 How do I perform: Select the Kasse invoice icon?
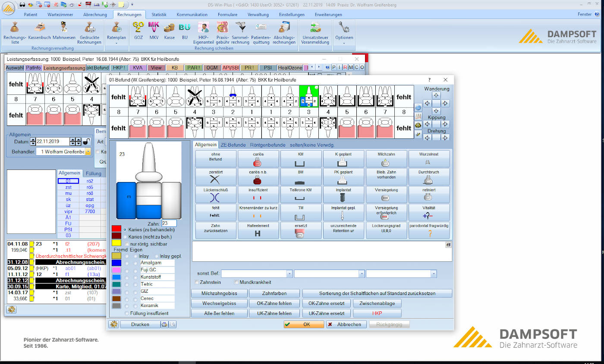(x=170, y=31)
